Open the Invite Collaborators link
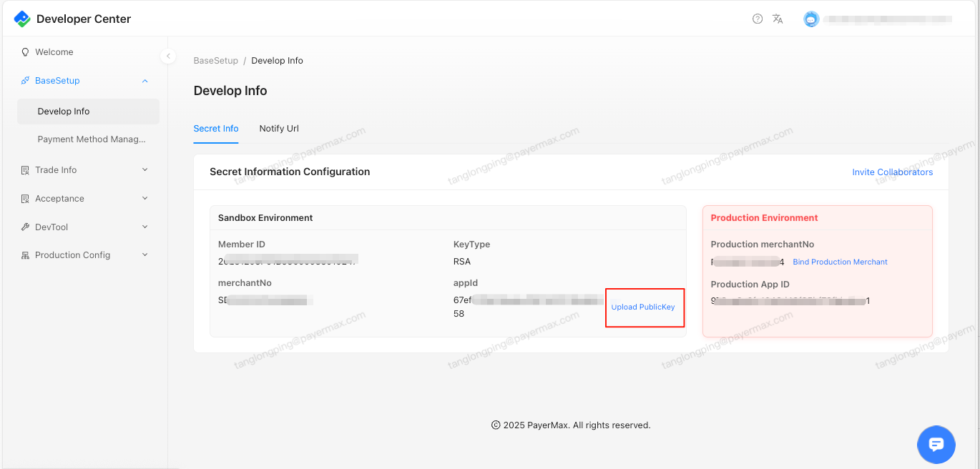Viewport: 980px width, 469px height. tap(892, 172)
